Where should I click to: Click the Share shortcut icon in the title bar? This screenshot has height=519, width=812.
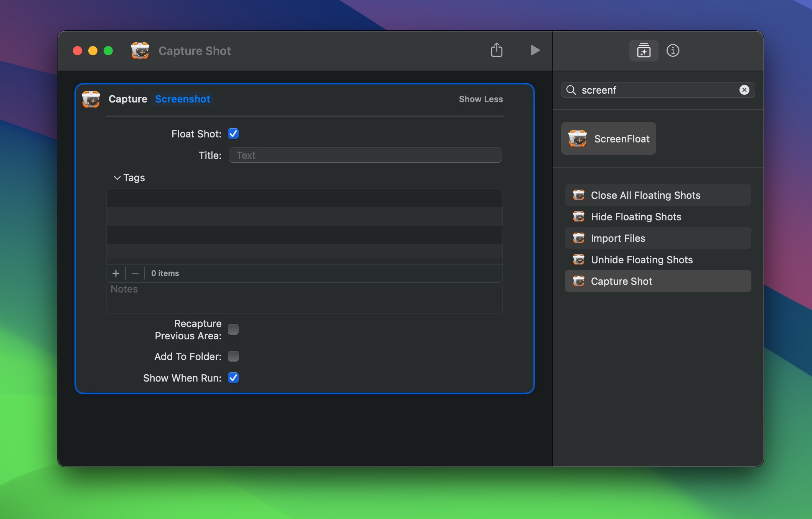(497, 50)
